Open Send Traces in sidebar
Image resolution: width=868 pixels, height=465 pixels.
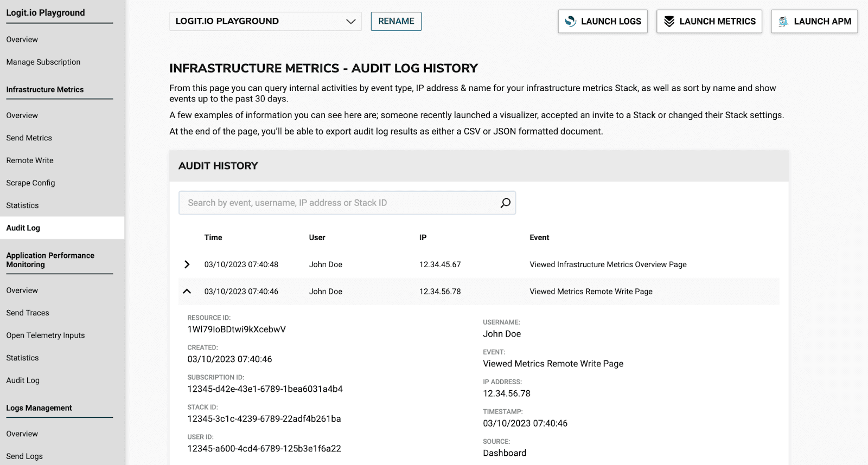pos(28,313)
